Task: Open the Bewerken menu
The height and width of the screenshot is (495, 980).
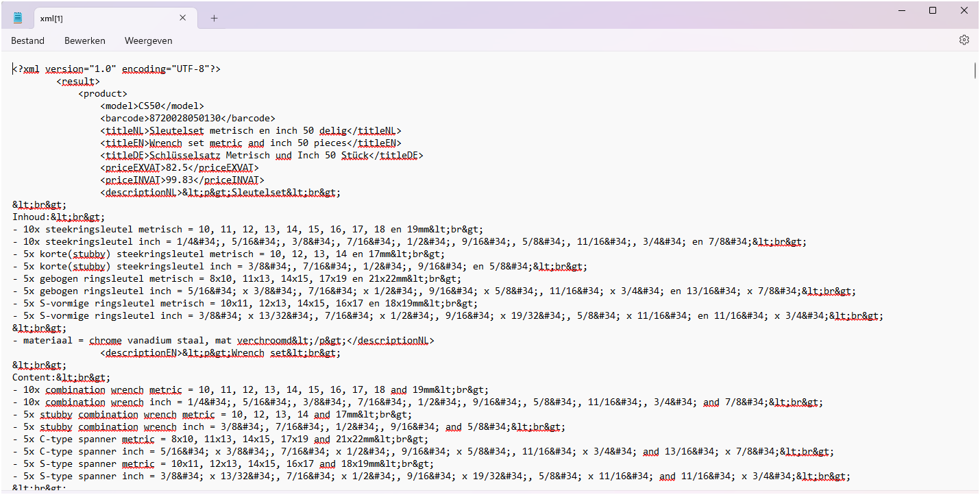Action: [x=84, y=40]
